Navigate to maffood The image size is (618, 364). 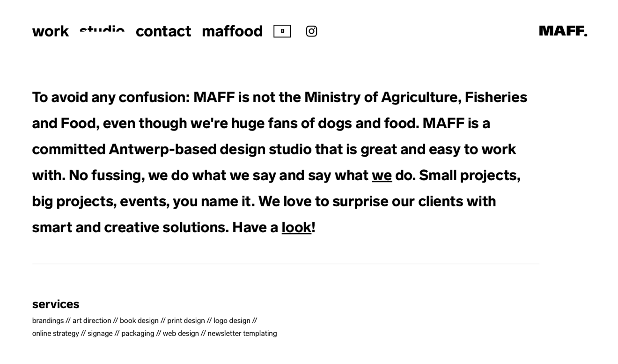click(x=232, y=31)
